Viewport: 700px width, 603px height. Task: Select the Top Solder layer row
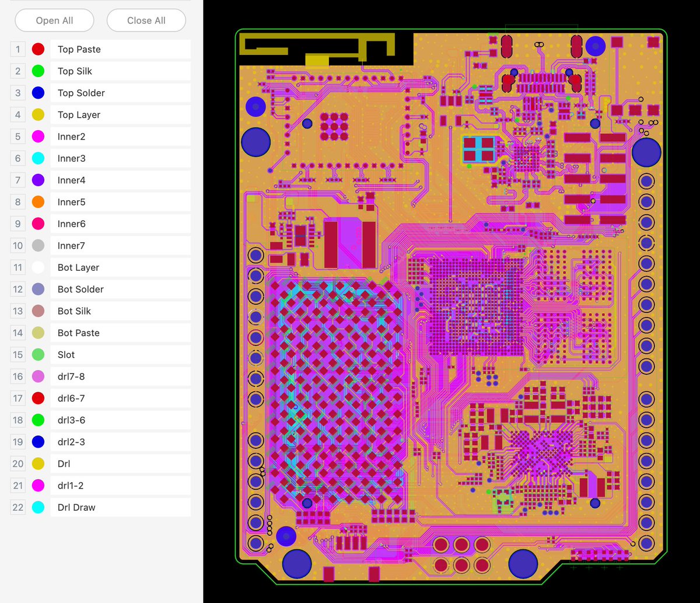point(121,93)
